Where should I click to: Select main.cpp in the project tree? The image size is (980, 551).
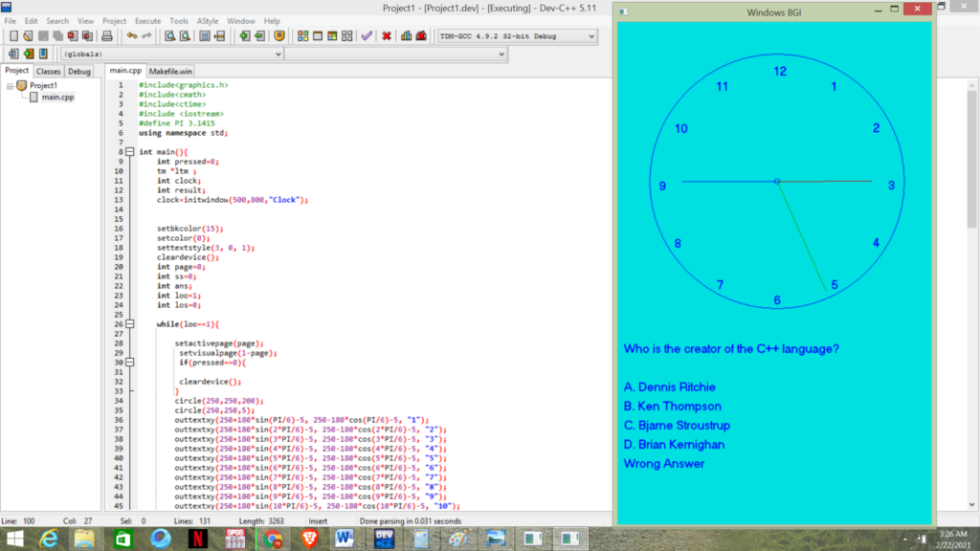tap(57, 97)
